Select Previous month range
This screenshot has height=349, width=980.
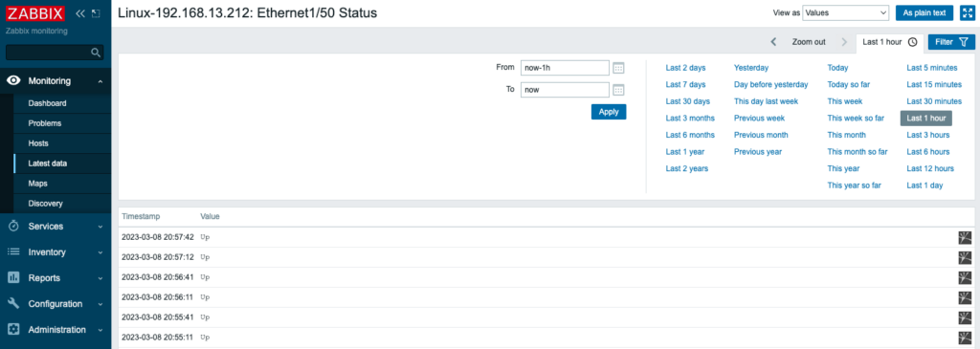pos(761,135)
